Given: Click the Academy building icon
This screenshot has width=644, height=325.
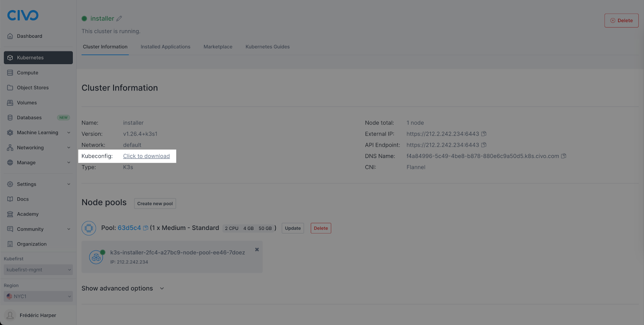Looking at the screenshot, I should [10, 214].
